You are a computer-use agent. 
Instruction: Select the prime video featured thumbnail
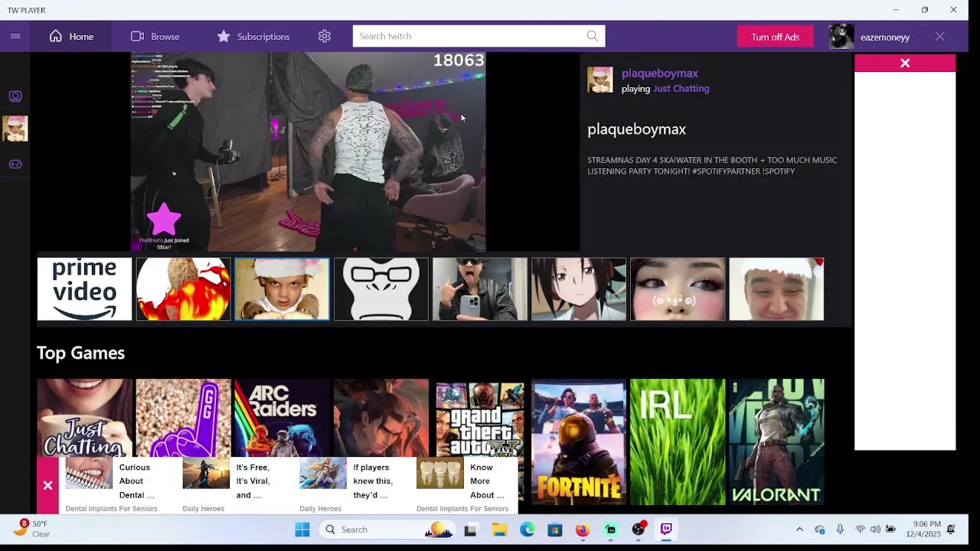pyautogui.click(x=84, y=289)
